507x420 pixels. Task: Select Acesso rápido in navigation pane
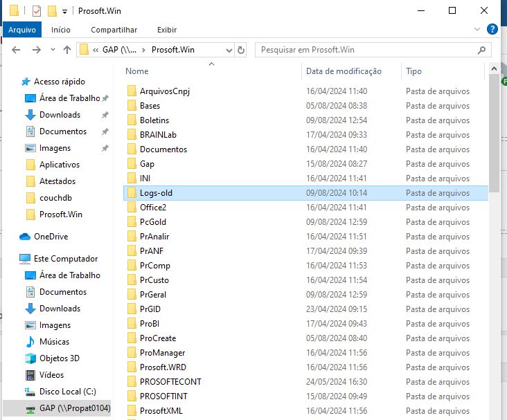pos(60,82)
